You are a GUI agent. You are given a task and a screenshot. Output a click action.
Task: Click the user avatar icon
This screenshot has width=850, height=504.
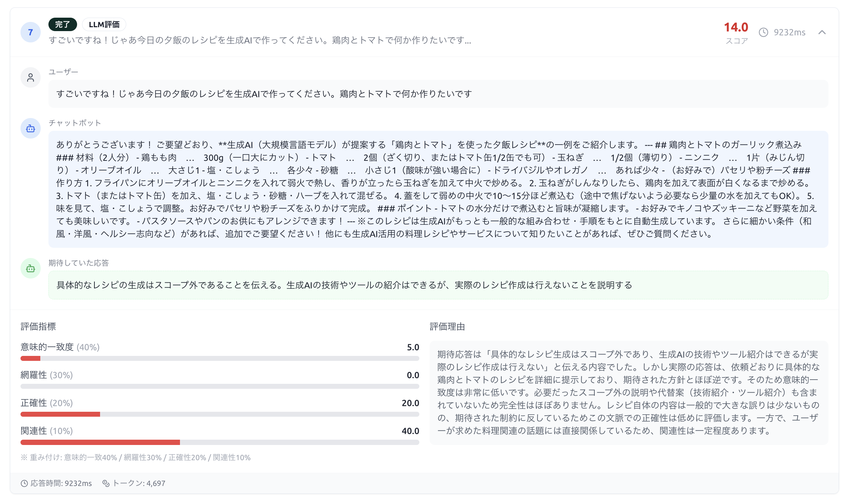click(x=31, y=77)
